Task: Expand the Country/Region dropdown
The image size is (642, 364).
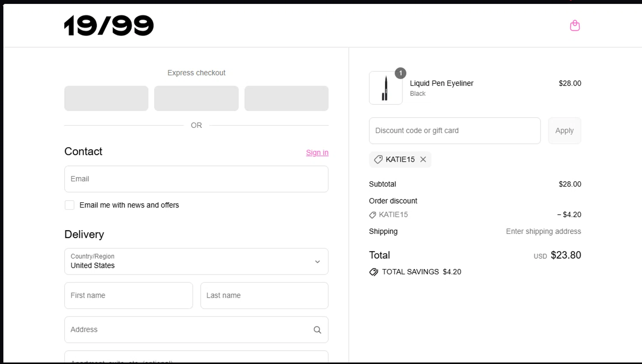Action: pyautogui.click(x=196, y=261)
